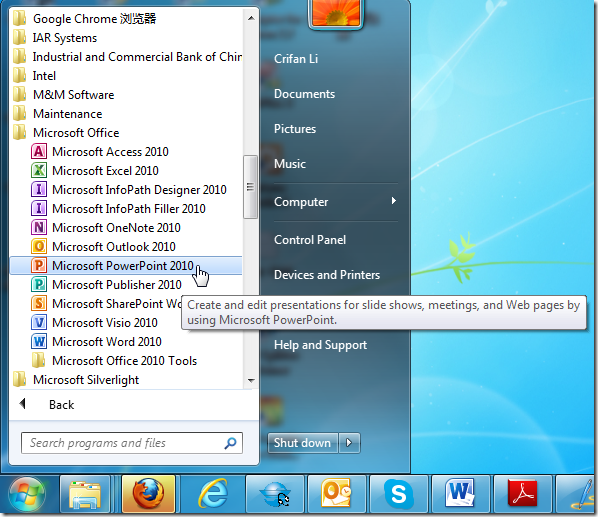Launch Microsoft Access 2010
The image size is (598, 517).
pos(126,151)
